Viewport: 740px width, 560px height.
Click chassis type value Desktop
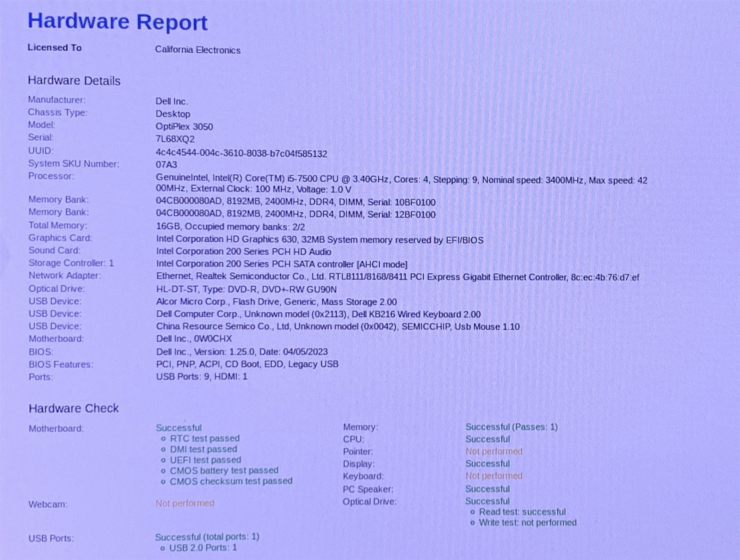pyautogui.click(x=173, y=114)
